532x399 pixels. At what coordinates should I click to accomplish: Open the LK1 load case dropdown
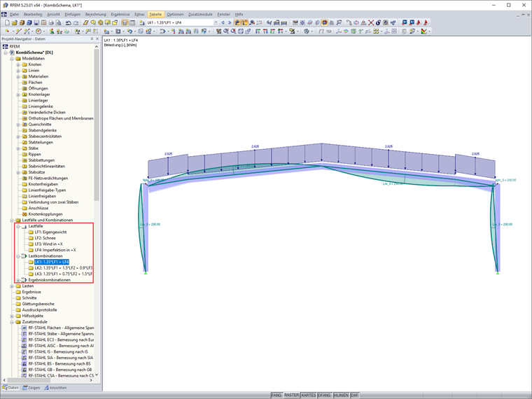click(x=216, y=22)
